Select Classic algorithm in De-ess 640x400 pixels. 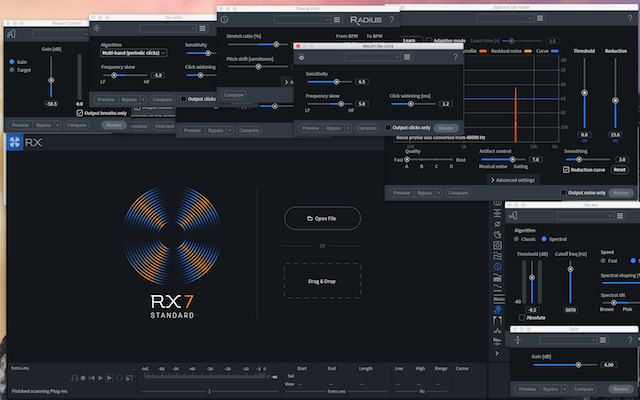click(516, 239)
